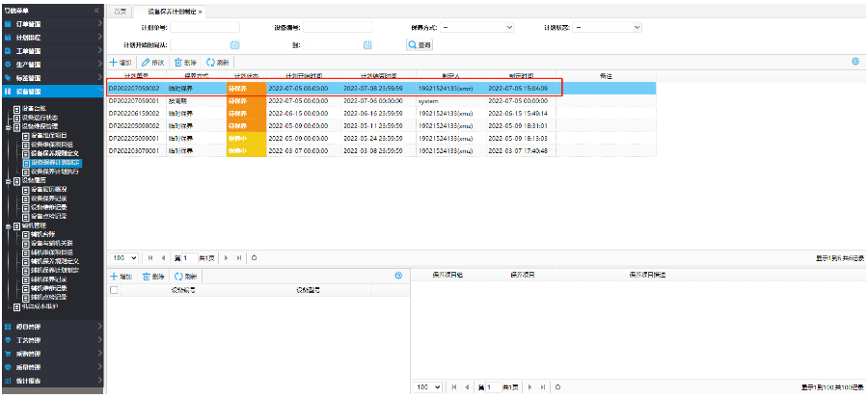The height and width of the screenshot is (398, 868).
Task: Click the orange status cell of DP202207050001
Action: [245, 100]
